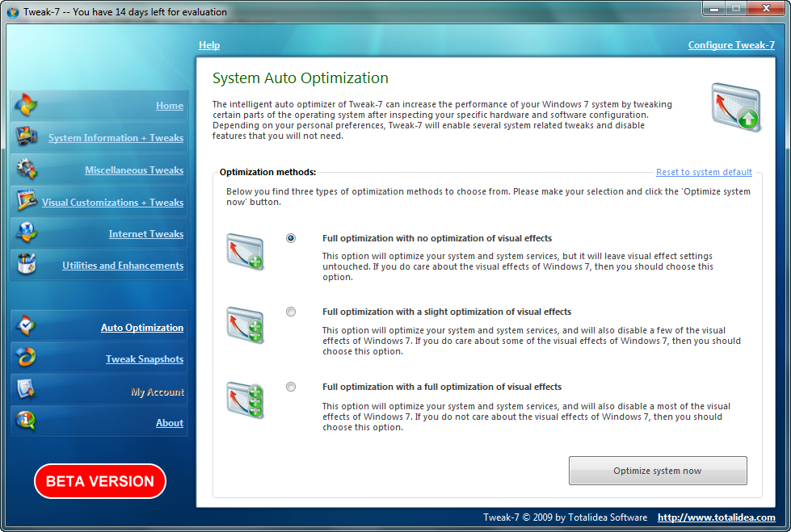Screen dimensions: 791x532
Task: Click the triple-plus full optimization icon
Action: [x=245, y=401]
